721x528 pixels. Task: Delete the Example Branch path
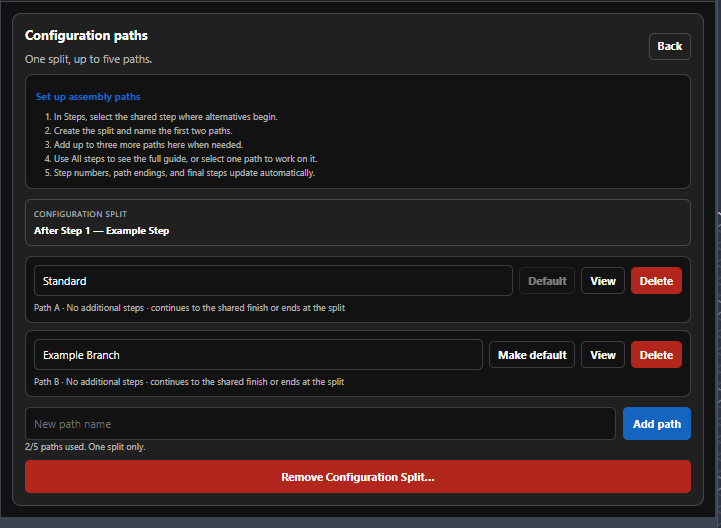(x=656, y=355)
